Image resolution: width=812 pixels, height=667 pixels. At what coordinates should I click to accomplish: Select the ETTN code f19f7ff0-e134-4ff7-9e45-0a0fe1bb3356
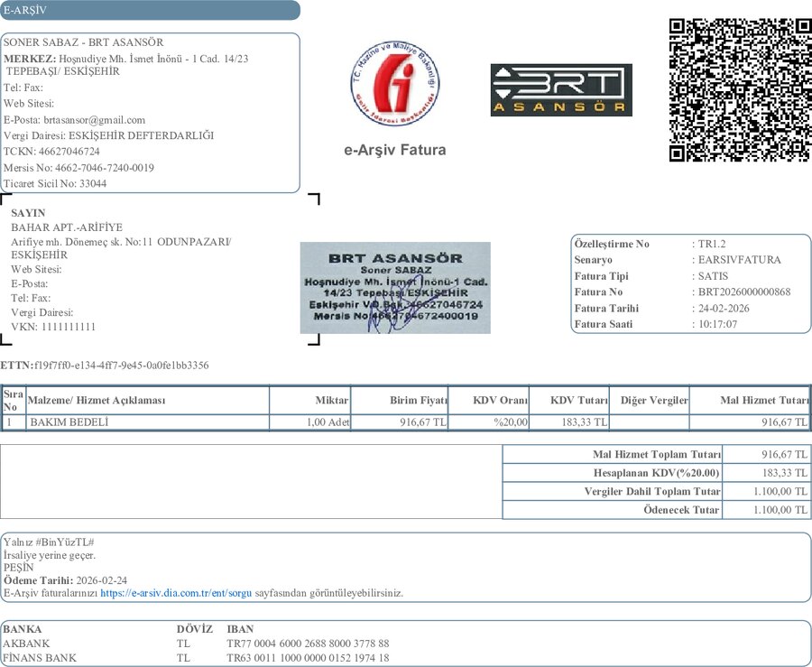[x=122, y=366]
